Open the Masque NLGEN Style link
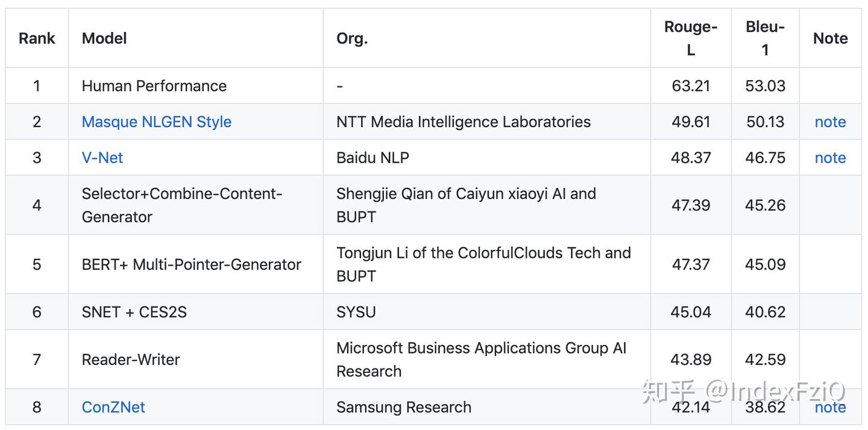868x430 pixels. [156, 122]
